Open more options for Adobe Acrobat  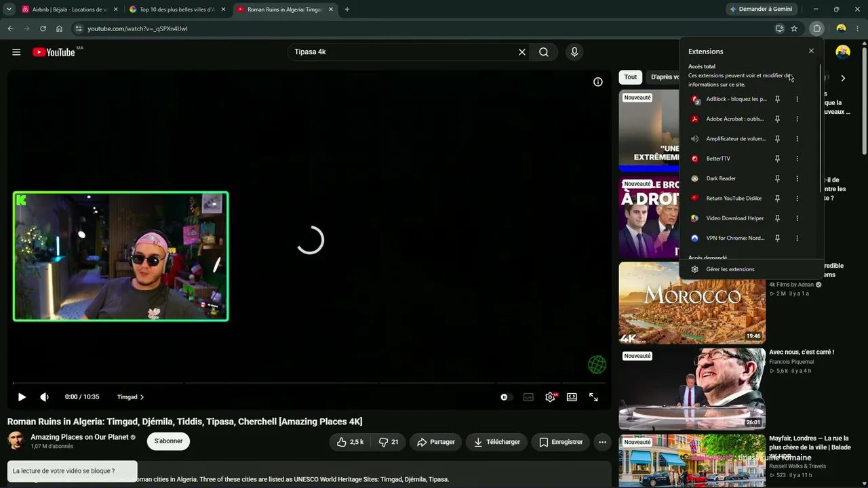pos(797,119)
